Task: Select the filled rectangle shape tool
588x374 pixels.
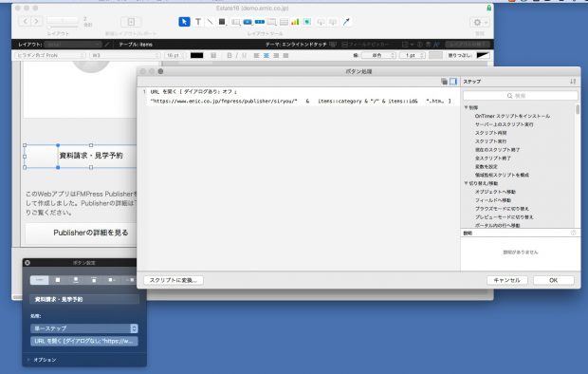Action: click(x=222, y=22)
